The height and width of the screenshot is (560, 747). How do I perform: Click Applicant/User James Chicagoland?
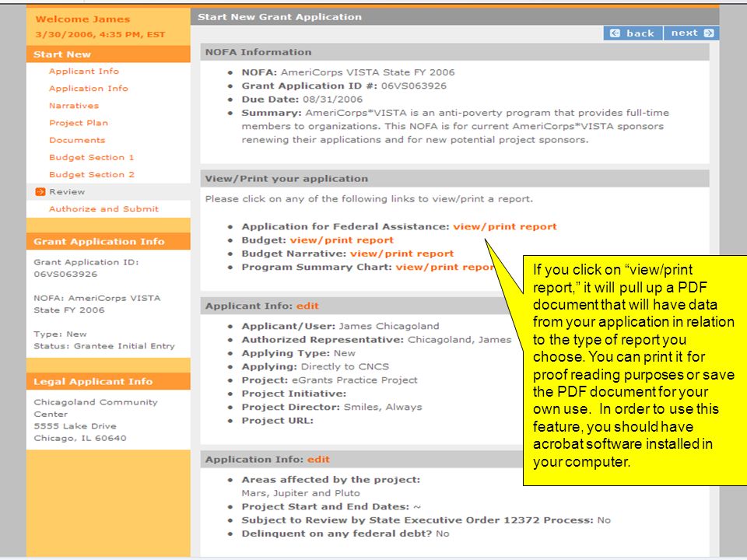click(340, 326)
